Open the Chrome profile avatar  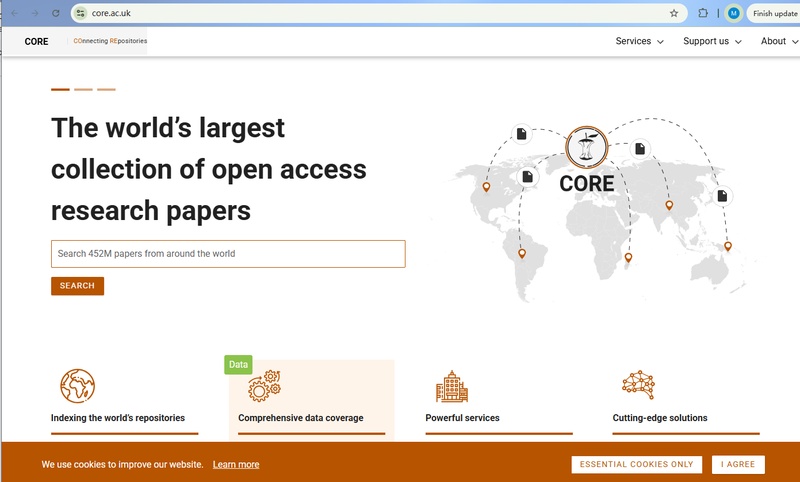pyautogui.click(x=734, y=13)
